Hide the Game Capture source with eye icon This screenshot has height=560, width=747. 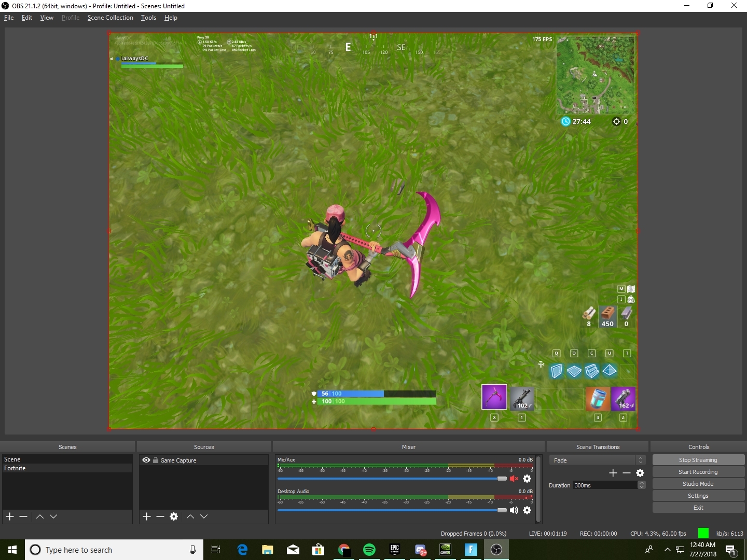(146, 460)
